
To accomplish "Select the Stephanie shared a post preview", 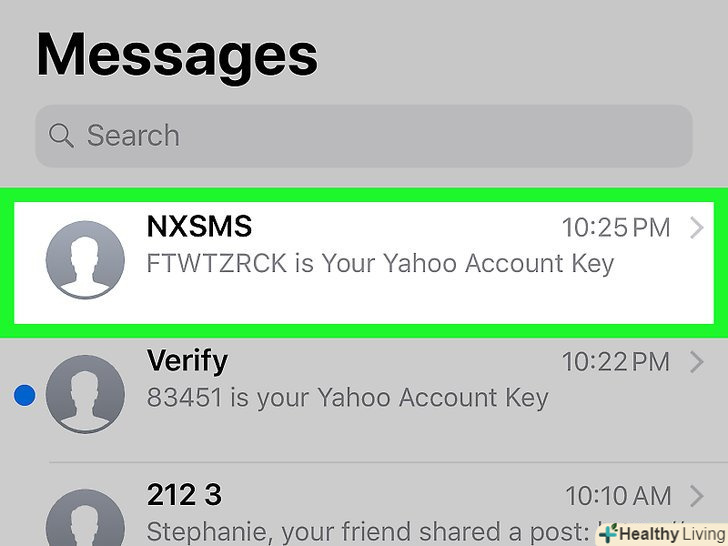I will coord(370,530).
